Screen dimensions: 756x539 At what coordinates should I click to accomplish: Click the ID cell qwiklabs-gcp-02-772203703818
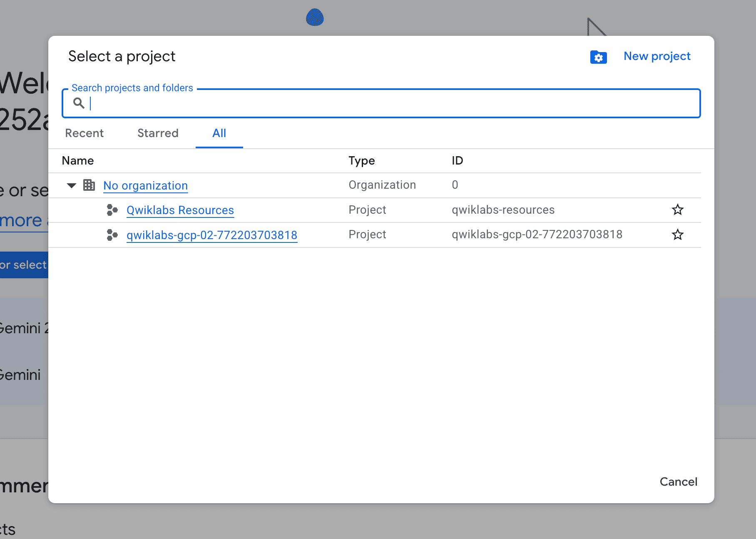(x=537, y=235)
